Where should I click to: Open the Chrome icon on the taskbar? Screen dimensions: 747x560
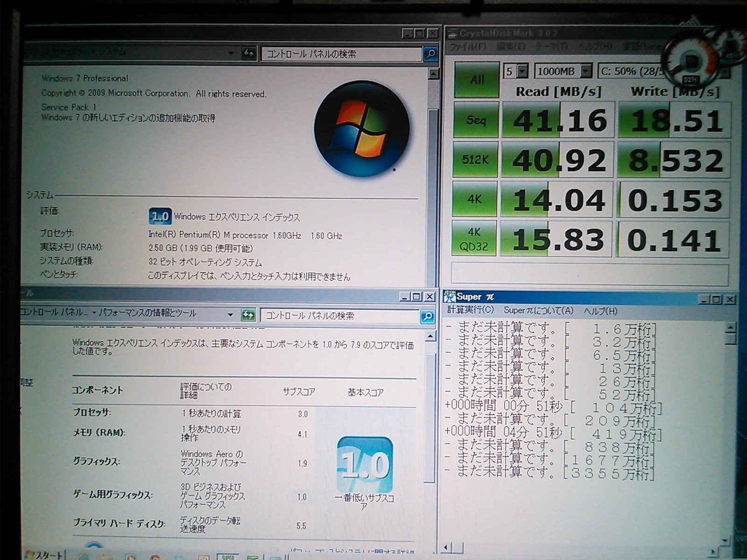(155, 557)
